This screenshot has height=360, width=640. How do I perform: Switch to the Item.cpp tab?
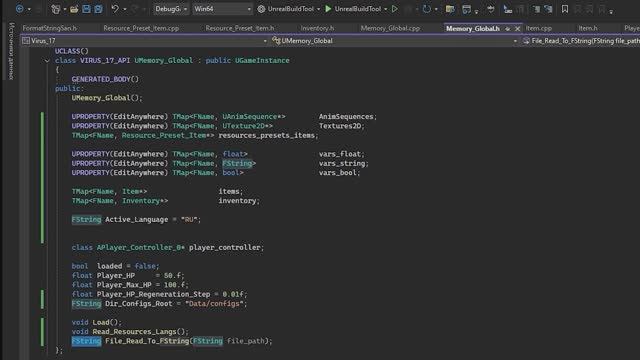point(538,28)
